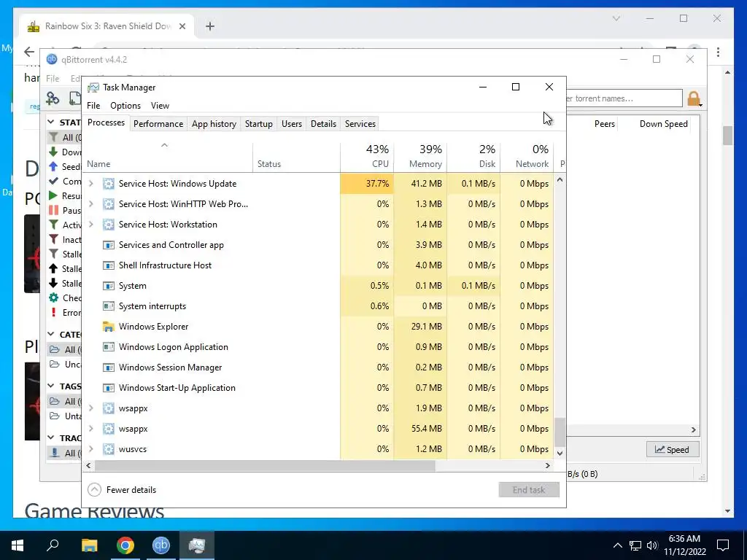Click the wusvcs gear icon
This screenshot has height=560, width=747.
coord(109,449)
